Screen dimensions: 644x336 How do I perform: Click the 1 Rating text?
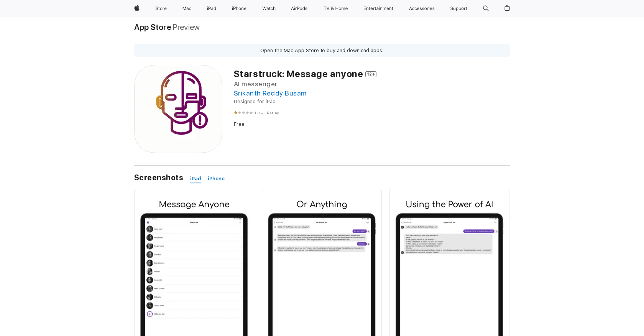click(271, 113)
